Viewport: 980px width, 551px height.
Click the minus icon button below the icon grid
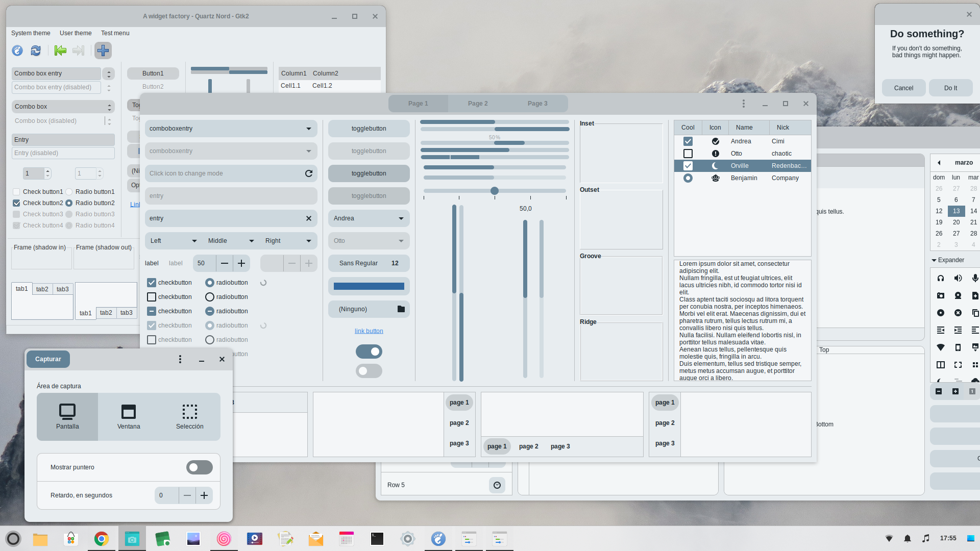coord(939,391)
